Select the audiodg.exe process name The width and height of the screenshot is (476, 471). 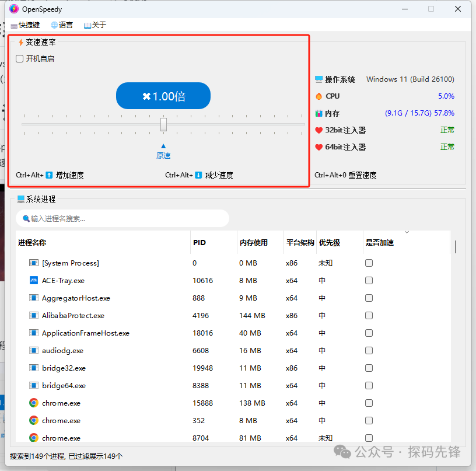pos(62,351)
